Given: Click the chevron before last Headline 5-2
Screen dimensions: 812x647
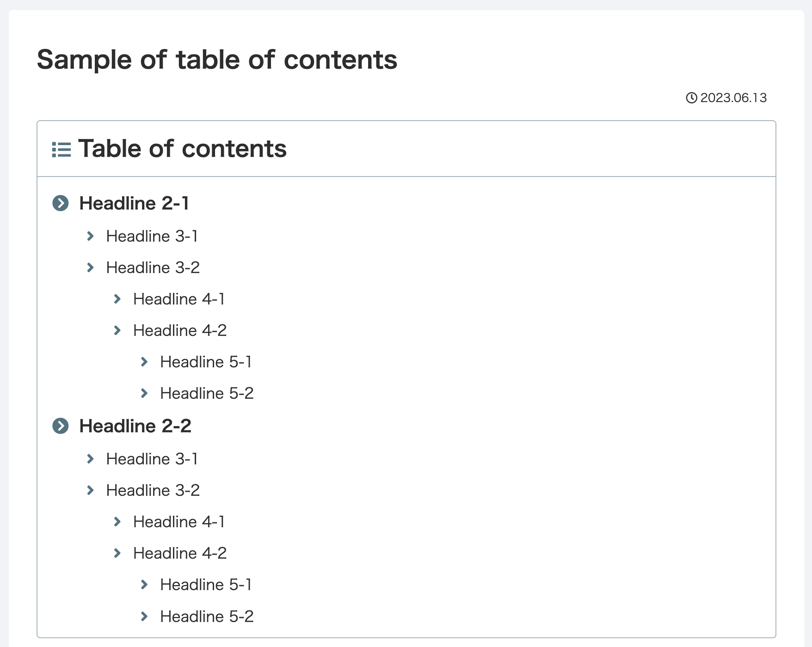Looking at the screenshot, I should point(144,616).
